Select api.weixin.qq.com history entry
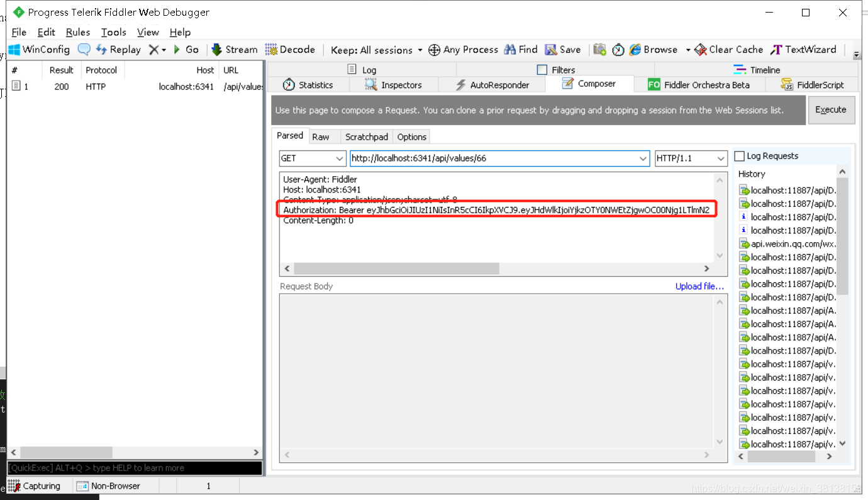The height and width of the screenshot is (500, 868). tap(787, 244)
